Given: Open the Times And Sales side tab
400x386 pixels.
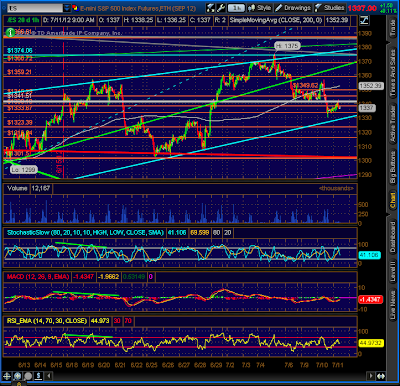Looking at the screenshot, I should pyautogui.click(x=393, y=73).
